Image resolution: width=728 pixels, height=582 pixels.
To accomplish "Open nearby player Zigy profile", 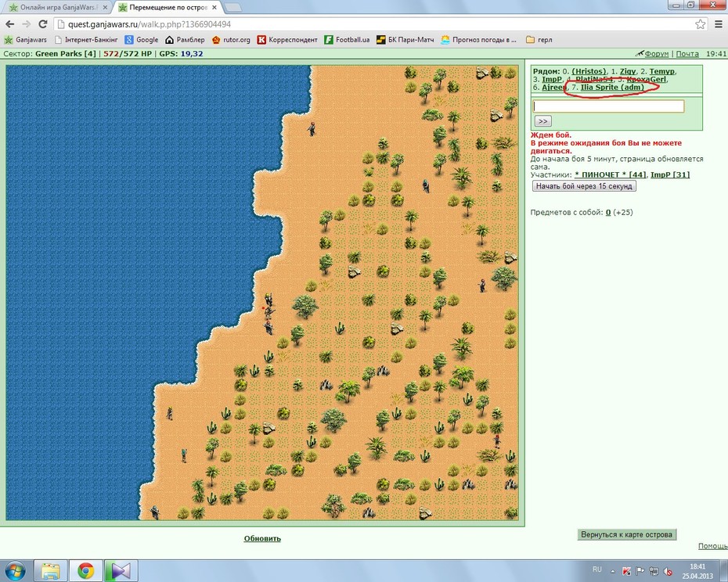I will pos(628,71).
